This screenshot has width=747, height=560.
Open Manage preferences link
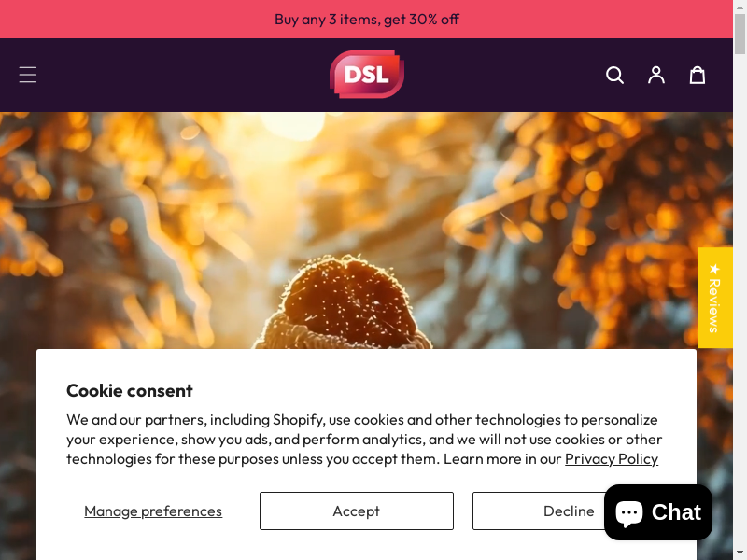[x=153, y=511]
